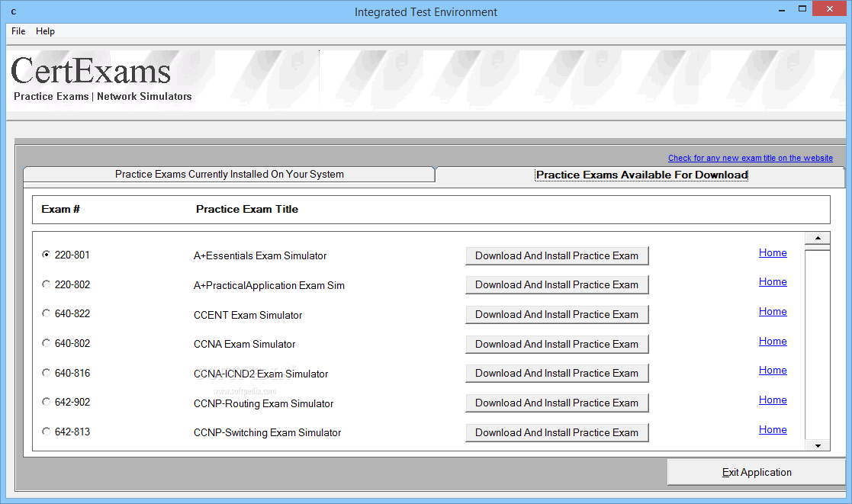Check for any new exam title on website
852x504 pixels.
click(x=751, y=158)
